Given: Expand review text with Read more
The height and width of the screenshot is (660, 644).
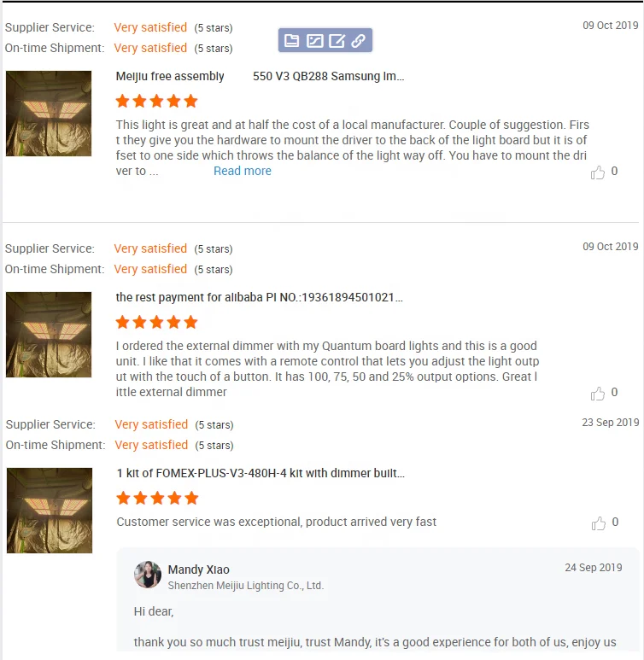Looking at the screenshot, I should coord(243,171).
